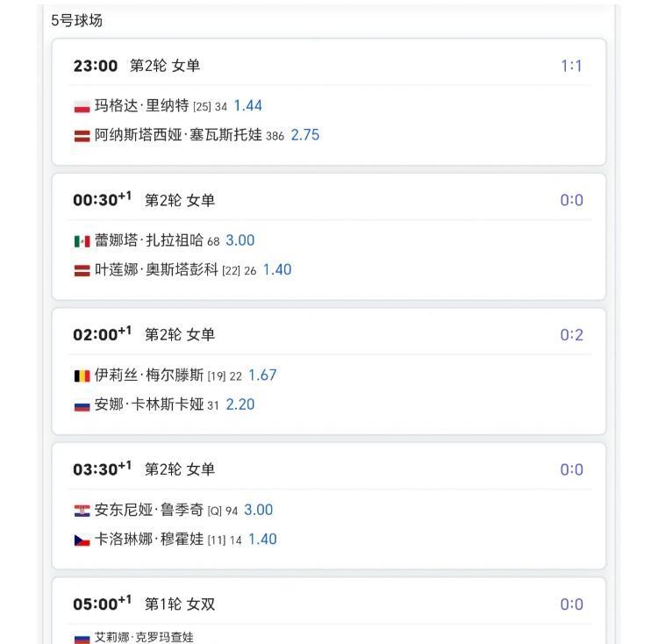Click the Czech flag beside 卡洛琳娜·穆霍娃

(x=82, y=540)
